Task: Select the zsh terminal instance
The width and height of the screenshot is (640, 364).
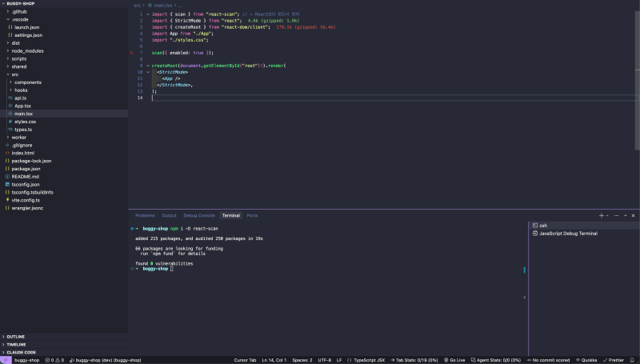Action: coord(584,226)
